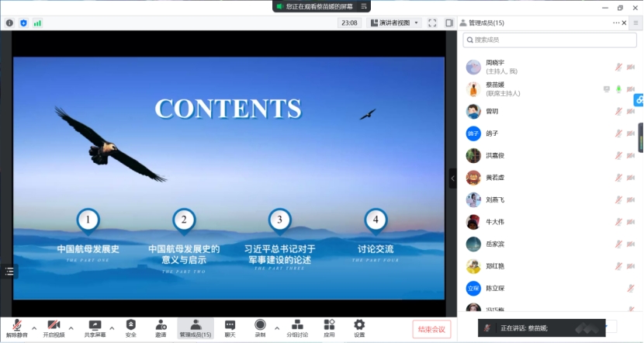
Task: Open 分组讨论 breakout rooms
Action: [296, 326]
